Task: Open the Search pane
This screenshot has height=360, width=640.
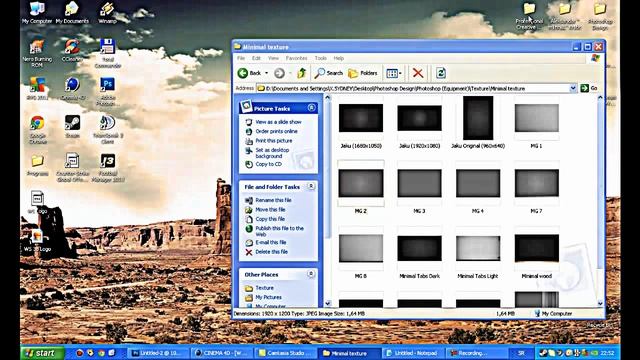Action: pos(329,73)
